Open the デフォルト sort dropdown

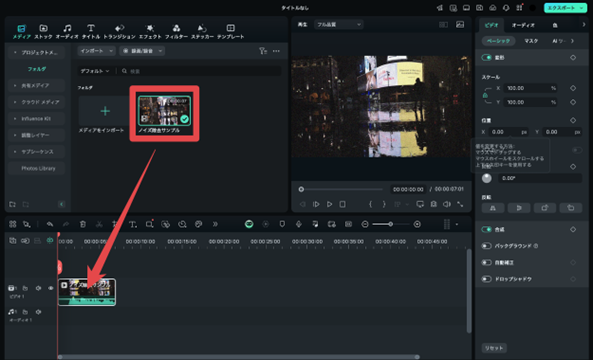click(95, 71)
